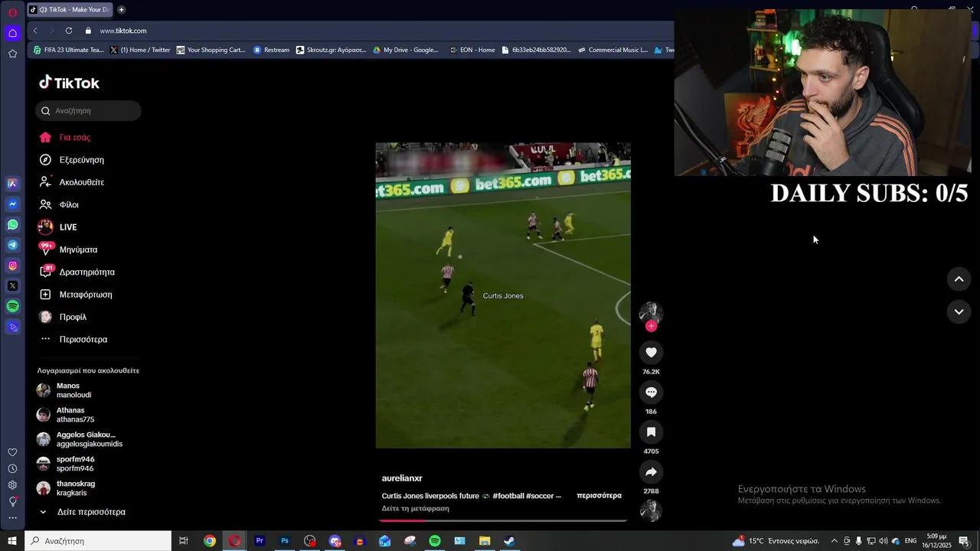Viewport: 980px width, 551px height.
Task: Seek on the video progress bar
Action: coord(503,520)
